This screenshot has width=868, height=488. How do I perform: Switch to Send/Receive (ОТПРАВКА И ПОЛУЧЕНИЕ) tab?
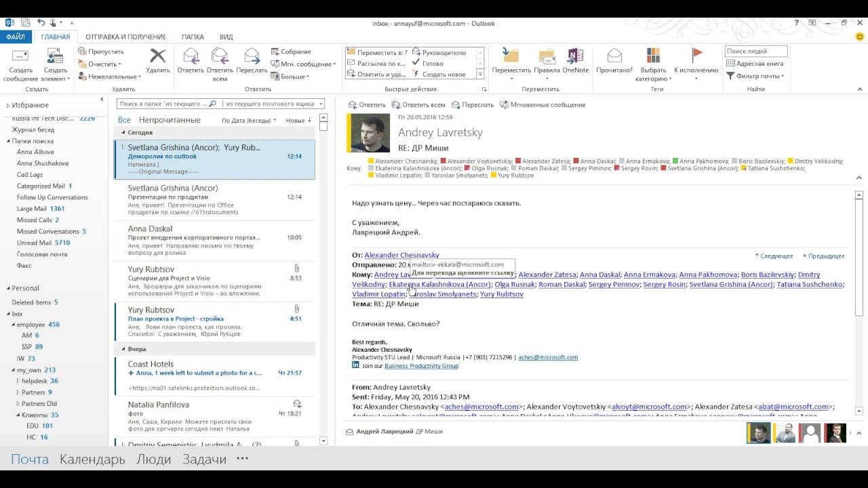click(125, 37)
